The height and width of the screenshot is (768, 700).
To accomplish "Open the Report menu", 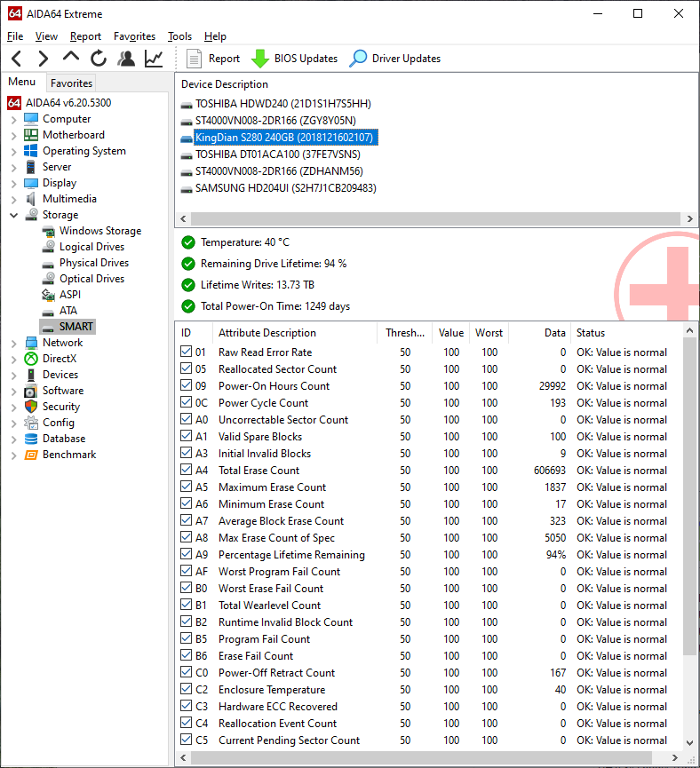I will coord(85,36).
